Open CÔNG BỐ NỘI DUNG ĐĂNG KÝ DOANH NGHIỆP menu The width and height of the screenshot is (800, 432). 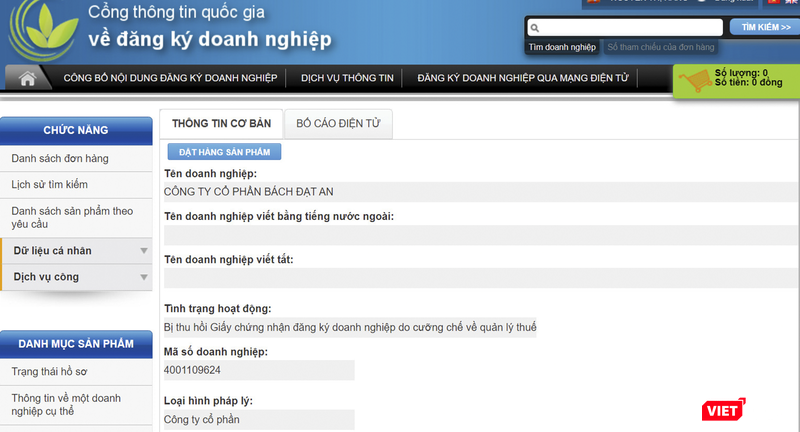coord(170,78)
